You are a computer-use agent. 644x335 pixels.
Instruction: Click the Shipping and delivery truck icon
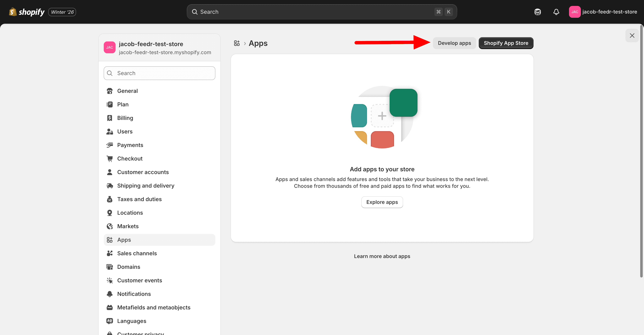coord(109,186)
